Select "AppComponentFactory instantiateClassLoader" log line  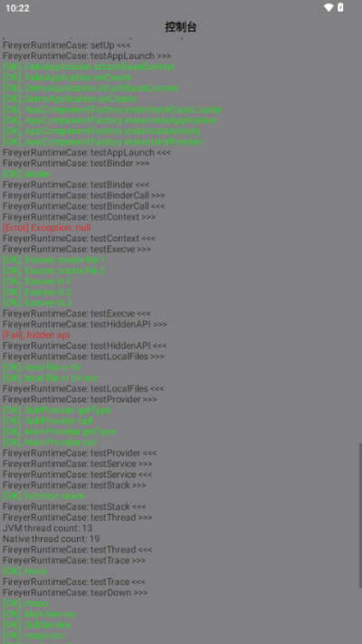coord(111,109)
